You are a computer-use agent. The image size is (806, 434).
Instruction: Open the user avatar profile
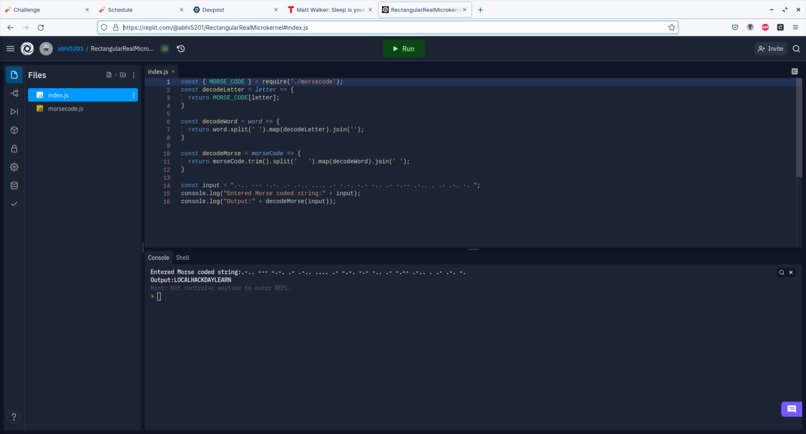click(x=46, y=49)
